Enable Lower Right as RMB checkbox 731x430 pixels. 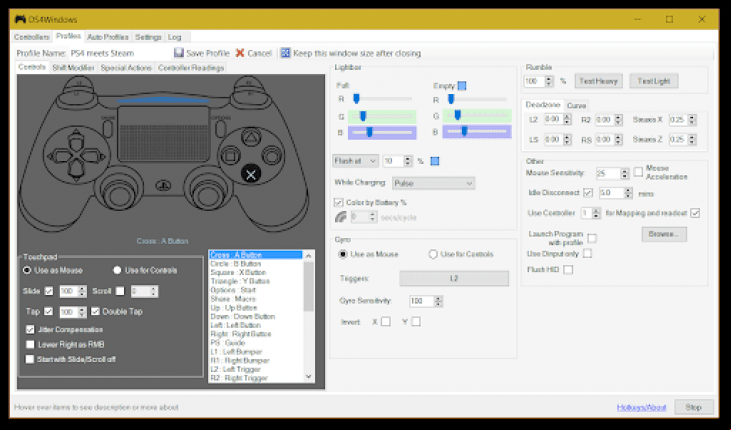click(30, 344)
